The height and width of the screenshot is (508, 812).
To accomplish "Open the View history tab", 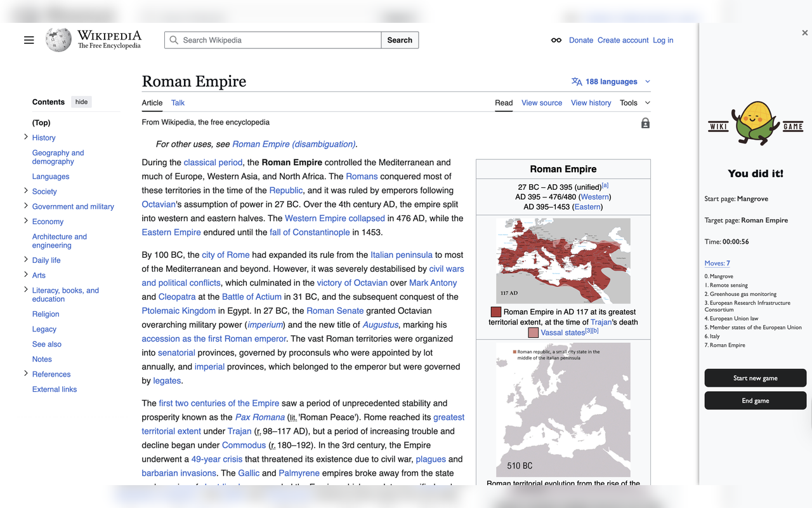I will (x=591, y=103).
